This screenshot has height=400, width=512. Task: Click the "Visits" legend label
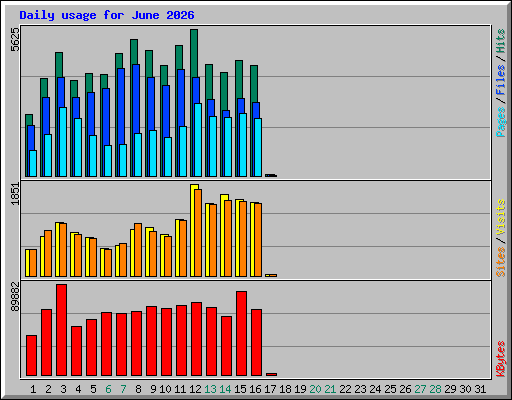click(500, 217)
